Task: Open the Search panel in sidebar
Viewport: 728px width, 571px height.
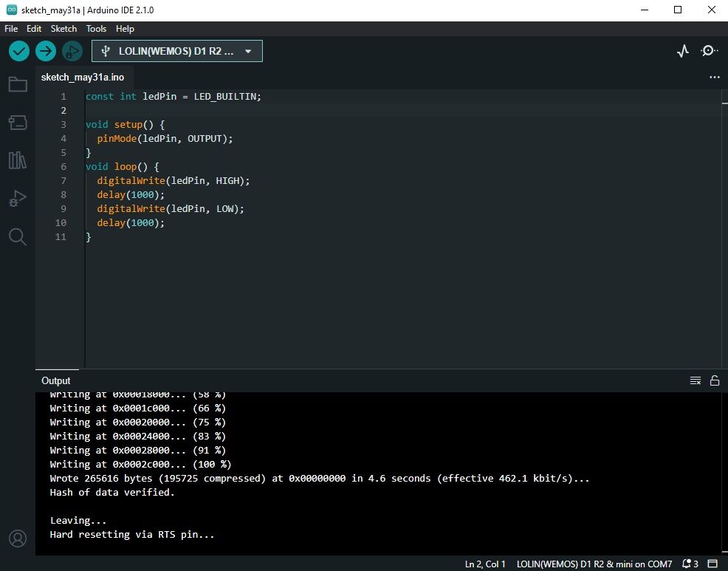Action: pos(18,236)
